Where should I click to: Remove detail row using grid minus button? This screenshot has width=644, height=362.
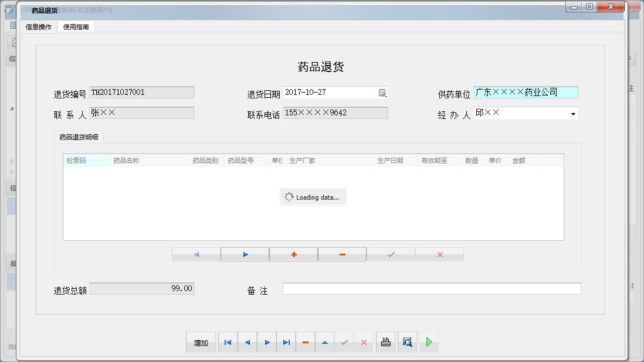click(x=343, y=254)
